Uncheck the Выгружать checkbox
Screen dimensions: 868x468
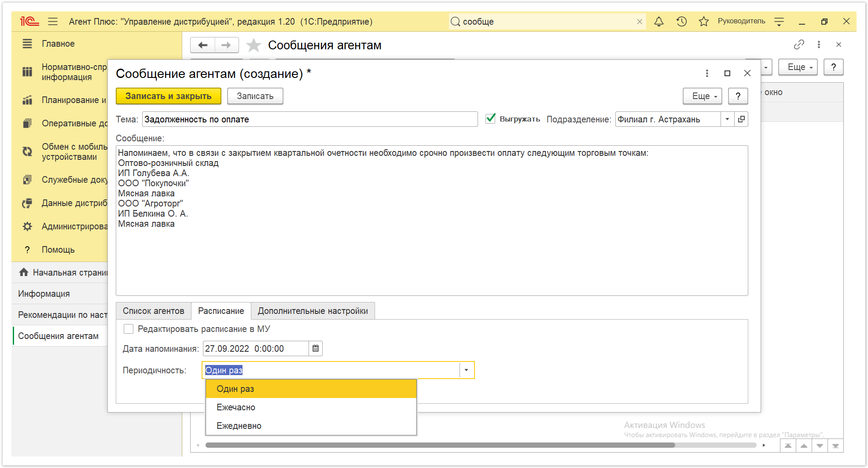click(x=490, y=118)
